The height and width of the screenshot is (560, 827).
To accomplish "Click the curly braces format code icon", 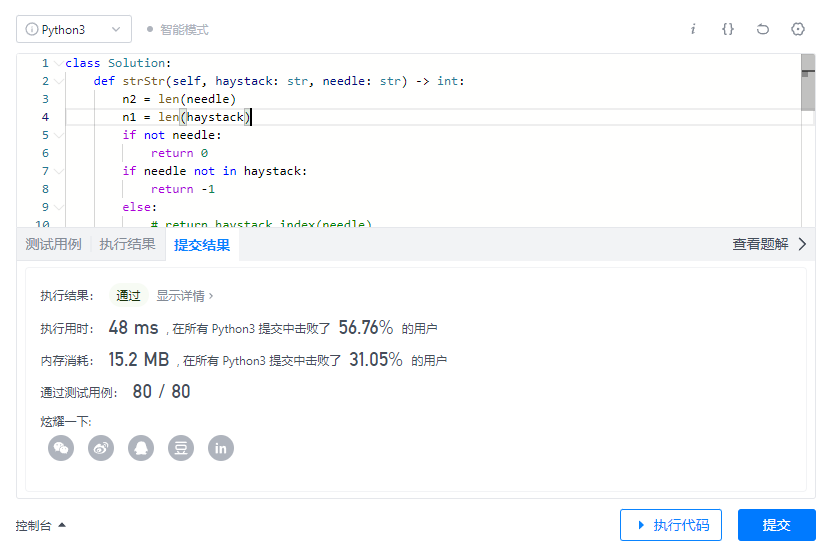I will pyautogui.click(x=728, y=29).
